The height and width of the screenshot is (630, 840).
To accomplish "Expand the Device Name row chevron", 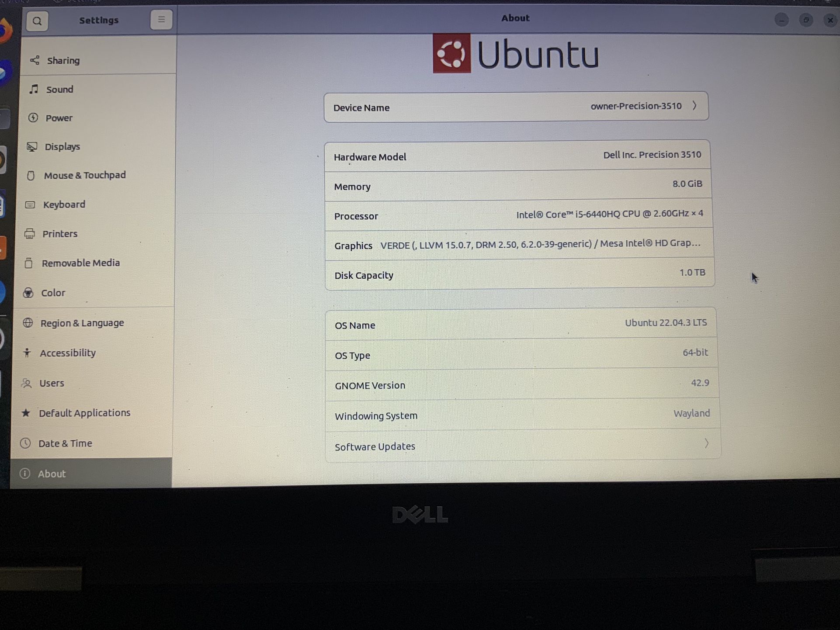I will point(694,106).
